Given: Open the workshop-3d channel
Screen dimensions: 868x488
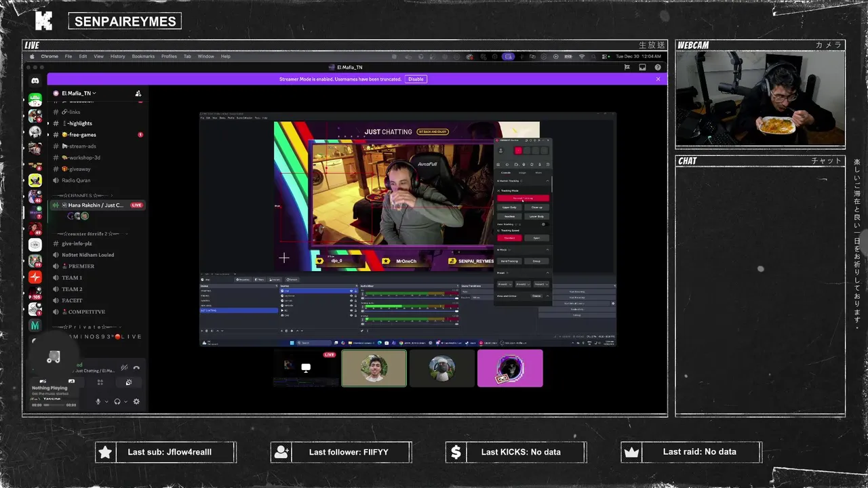Looking at the screenshot, I should [96, 158].
